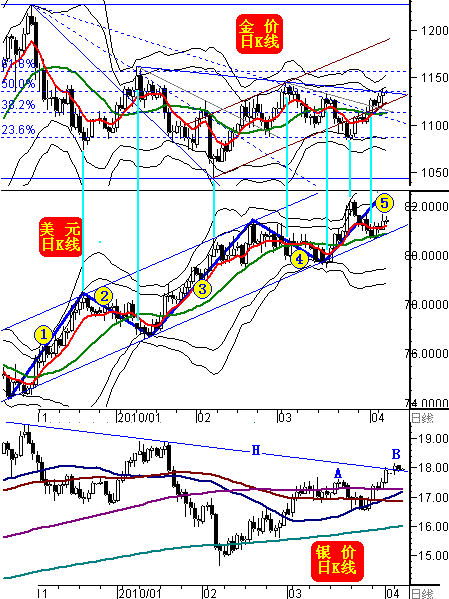Click the 17.00 silver price axis value

pos(433,497)
